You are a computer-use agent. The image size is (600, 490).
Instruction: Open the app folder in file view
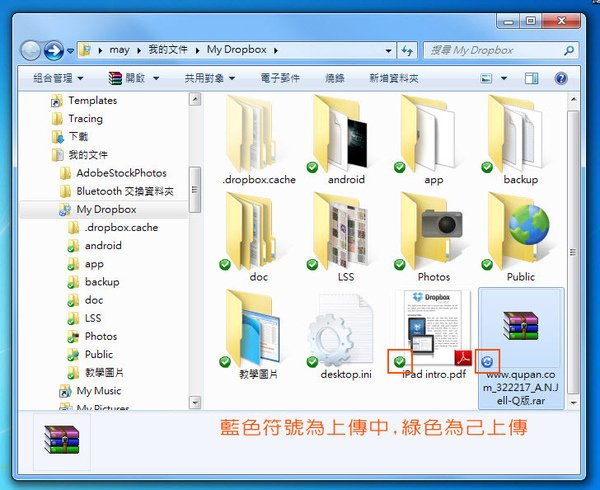point(429,134)
